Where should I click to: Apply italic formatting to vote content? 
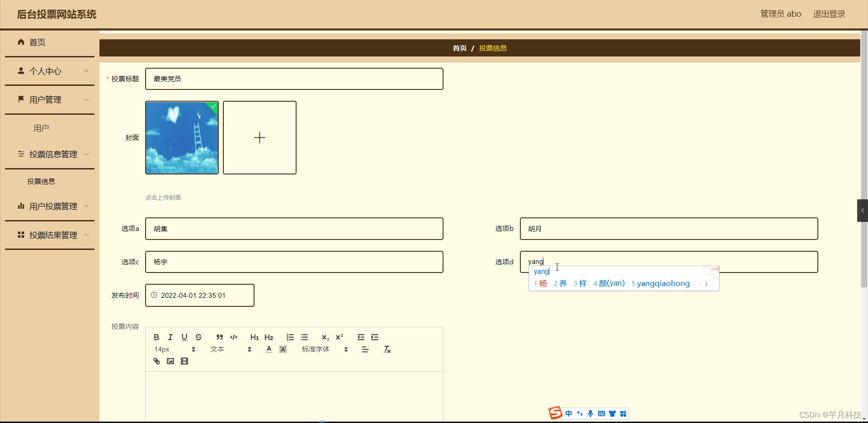[170, 337]
